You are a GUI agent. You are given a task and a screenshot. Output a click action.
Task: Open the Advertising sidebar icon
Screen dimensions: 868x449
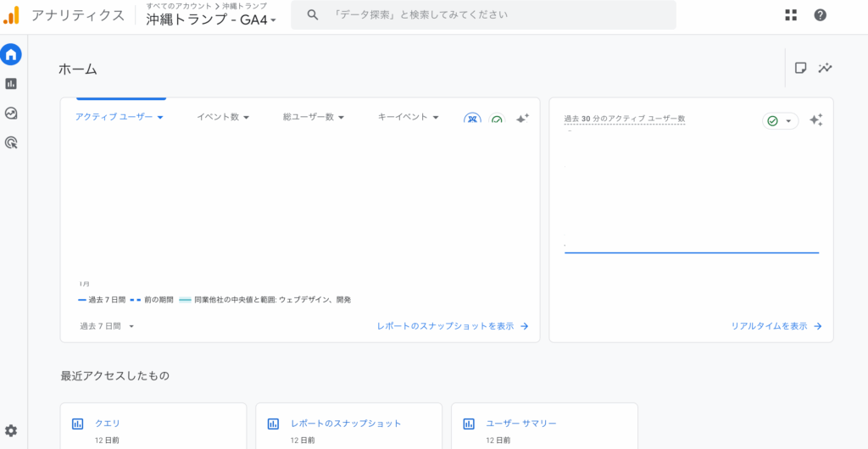coord(11,142)
